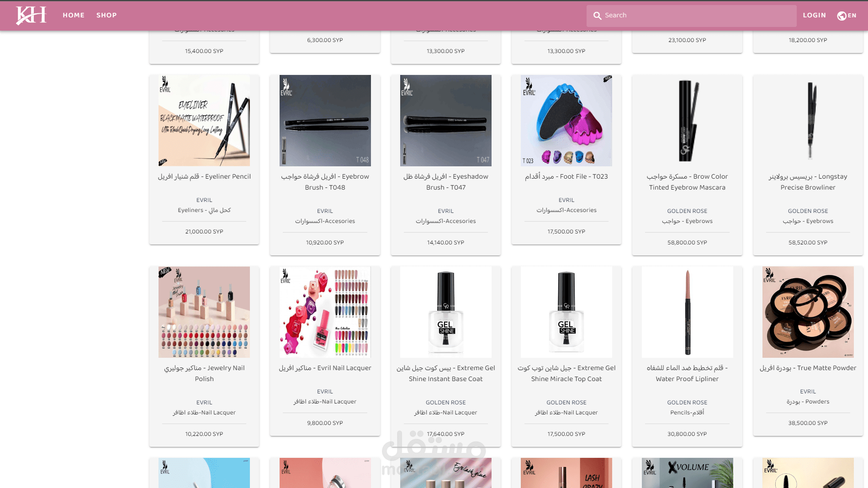The image size is (868, 488).
Task: Click Extreme Gel Shine Miracle Top Coat title
Action: point(566,373)
